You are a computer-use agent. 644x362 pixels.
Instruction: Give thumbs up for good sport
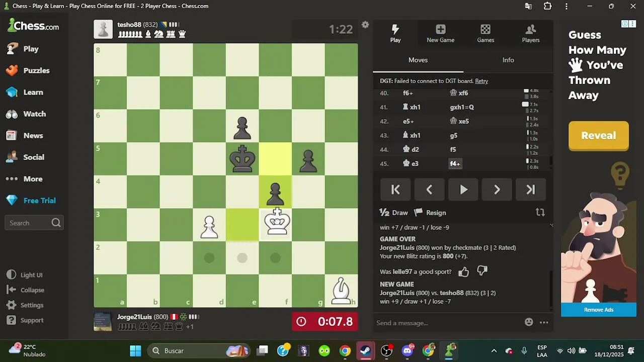[x=463, y=271]
